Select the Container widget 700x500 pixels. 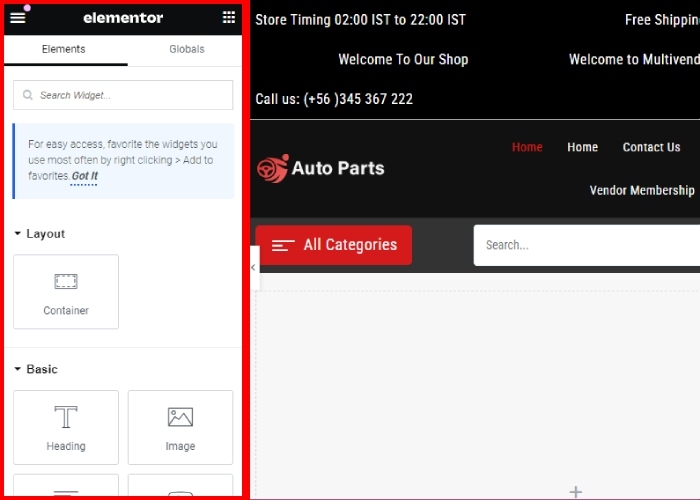click(66, 292)
